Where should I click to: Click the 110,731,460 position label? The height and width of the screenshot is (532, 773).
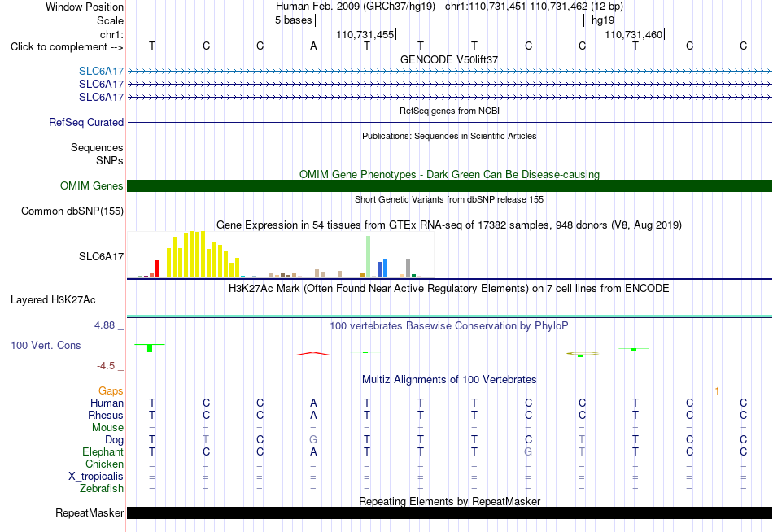[634, 34]
